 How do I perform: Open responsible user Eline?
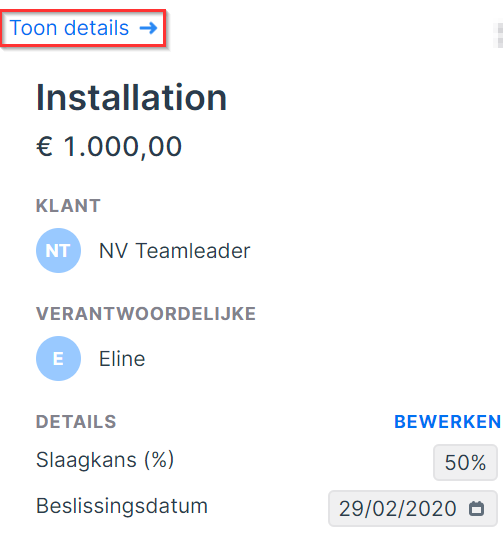tap(122, 359)
